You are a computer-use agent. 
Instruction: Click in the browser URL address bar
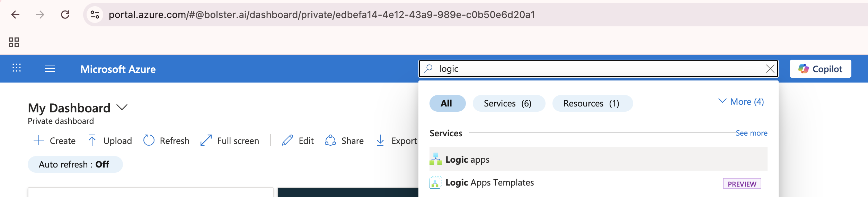pyautogui.click(x=321, y=15)
